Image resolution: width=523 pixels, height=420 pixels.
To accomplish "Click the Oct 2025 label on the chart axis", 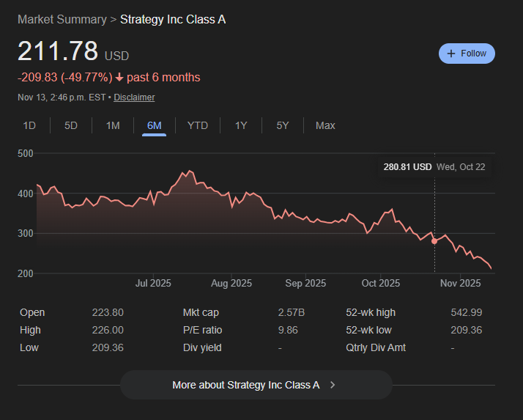I will click(380, 283).
